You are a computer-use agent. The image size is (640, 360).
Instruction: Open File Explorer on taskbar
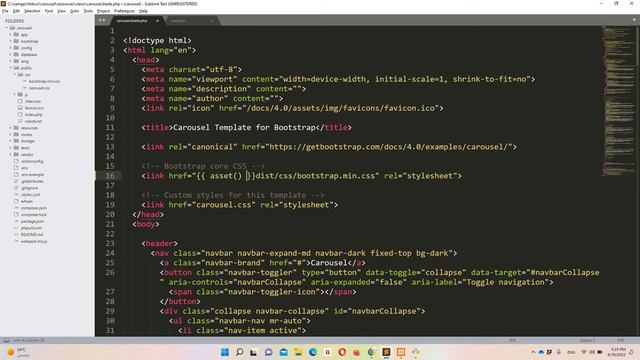tap(298, 352)
